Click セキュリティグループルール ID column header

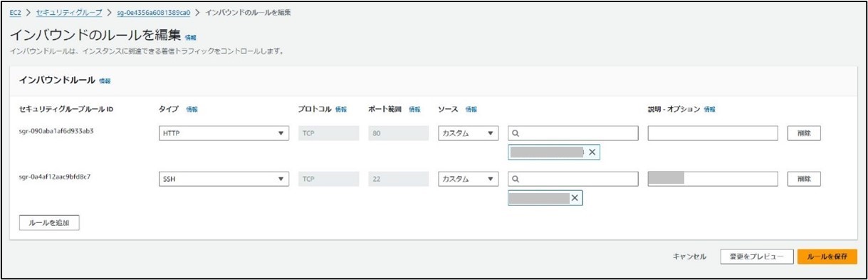(x=66, y=109)
